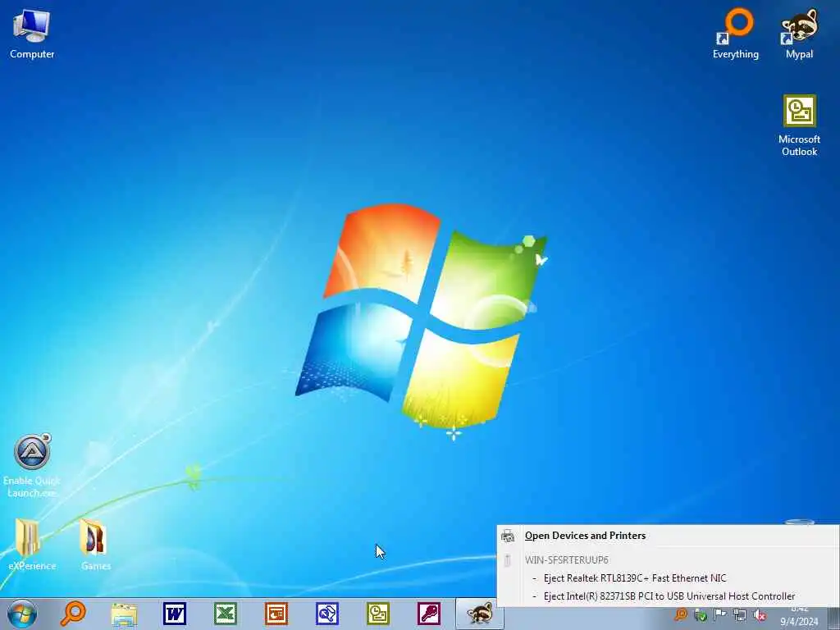Launch Microsoft Access from the taskbar
Viewport: 840px width, 630px height.
(429, 614)
